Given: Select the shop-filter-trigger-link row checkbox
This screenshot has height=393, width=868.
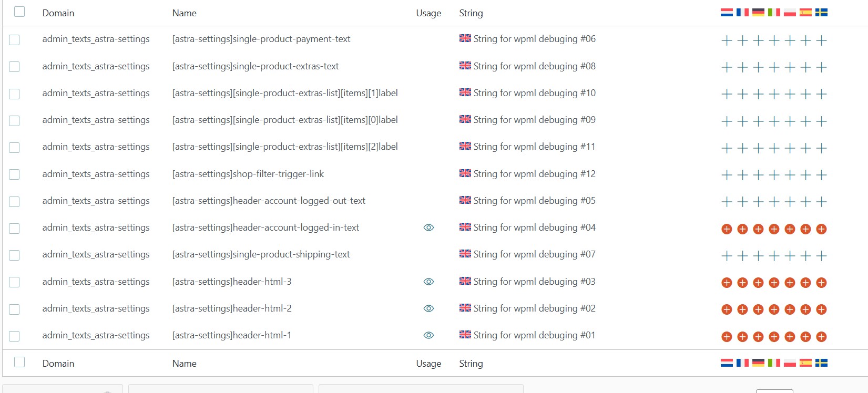Looking at the screenshot, I should click(14, 174).
